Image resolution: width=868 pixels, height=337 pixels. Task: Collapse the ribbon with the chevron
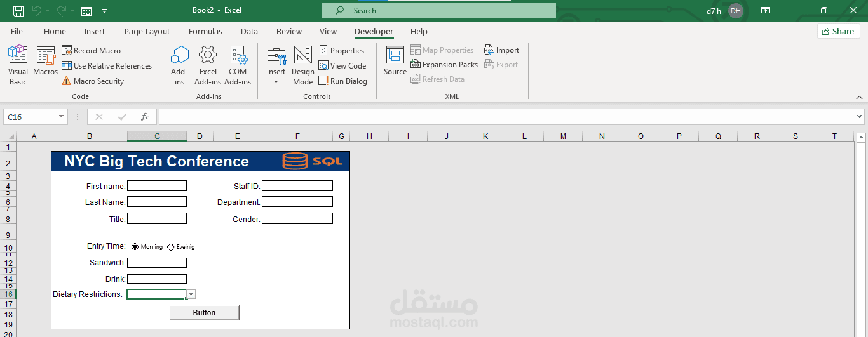[859, 97]
